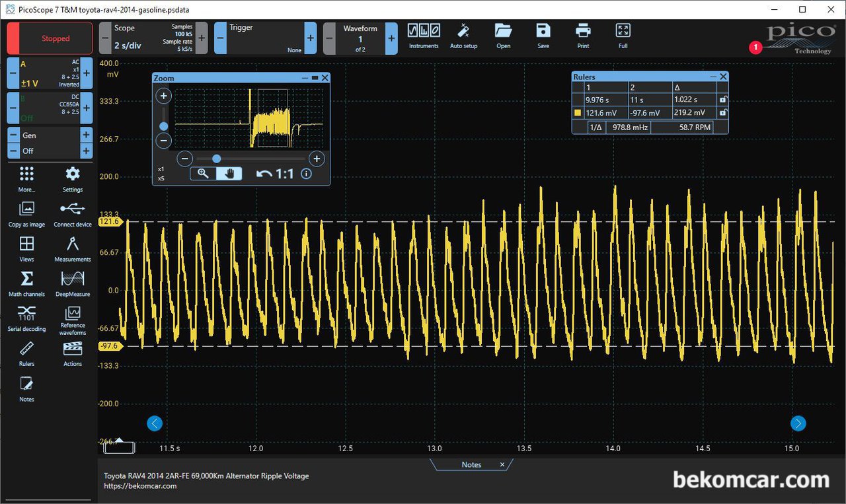Pan graph right with blue arrow button

[798, 423]
